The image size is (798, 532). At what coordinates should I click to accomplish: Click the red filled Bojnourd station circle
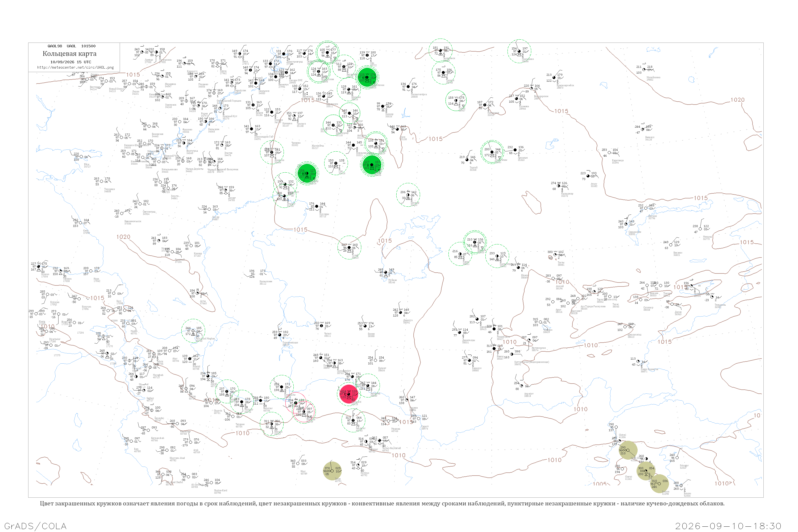[x=349, y=394]
